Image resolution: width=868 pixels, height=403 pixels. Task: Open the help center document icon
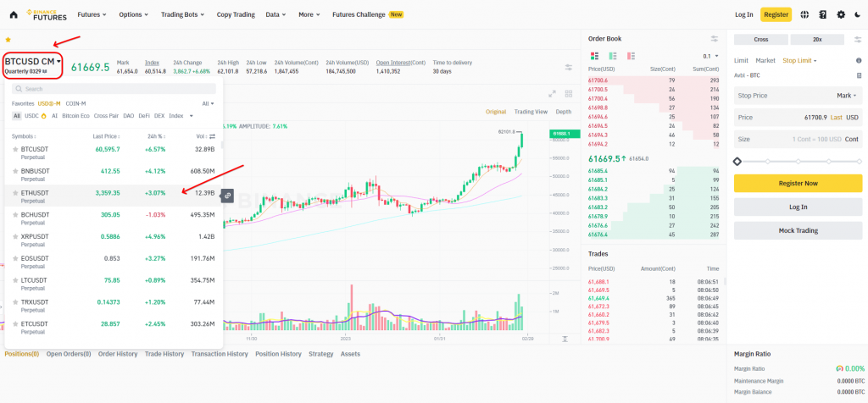822,15
